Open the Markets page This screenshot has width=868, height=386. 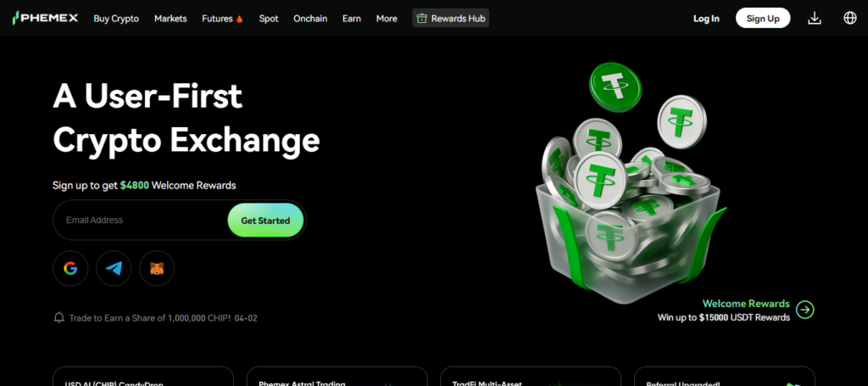(x=170, y=19)
